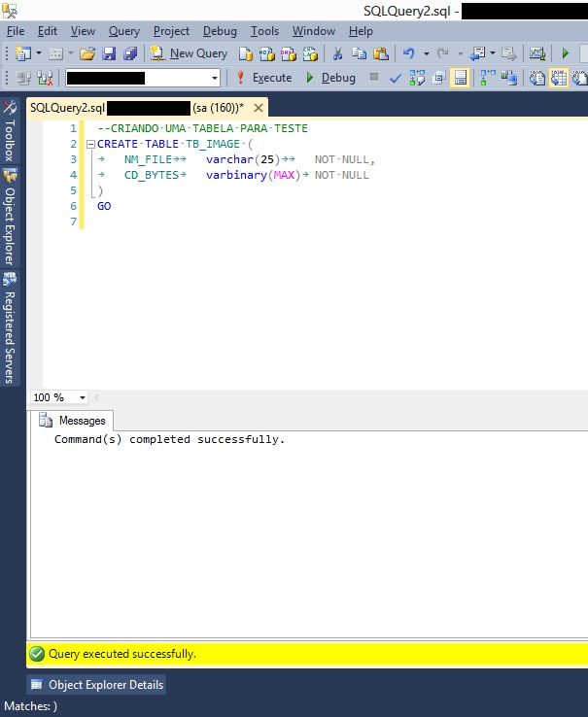Image resolution: width=588 pixels, height=717 pixels.
Task: Undo the last edit
Action: point(408,53)
